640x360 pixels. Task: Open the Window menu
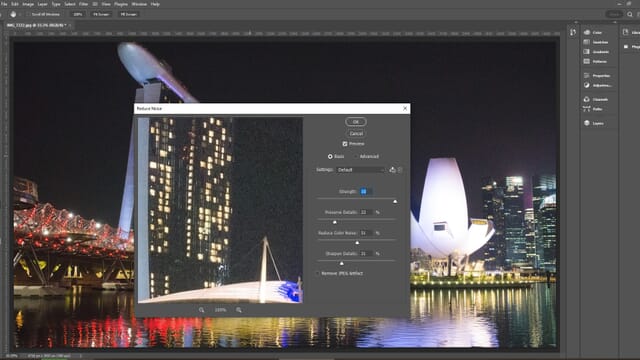(139, 4)
